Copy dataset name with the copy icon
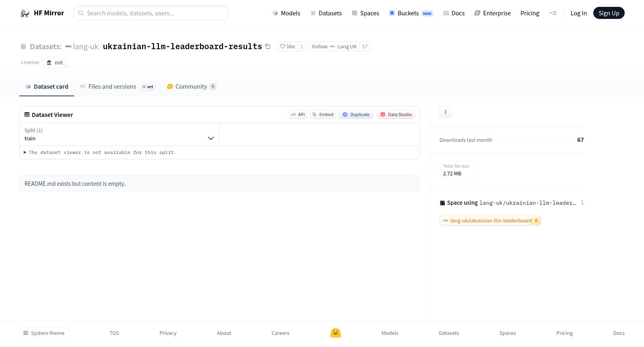Image resolution: width=644 pixels, height=347 pixels. click(x=268, y=46)
